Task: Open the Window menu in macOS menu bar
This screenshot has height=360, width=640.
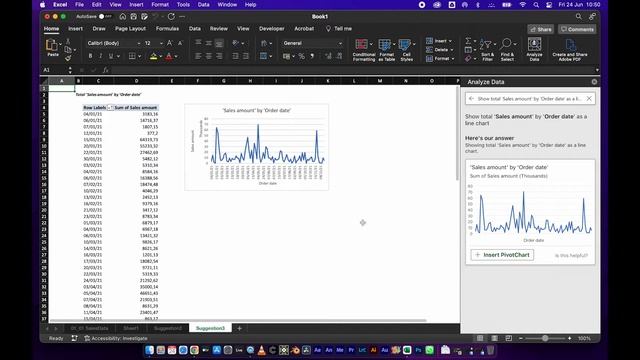Action: pos(227,4)
